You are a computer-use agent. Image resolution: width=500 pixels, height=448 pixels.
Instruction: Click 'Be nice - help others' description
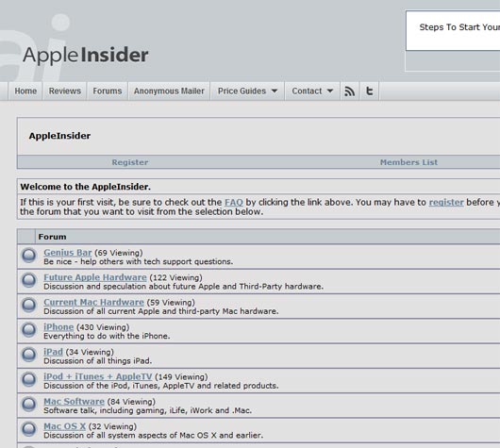(x=139, y=262)
